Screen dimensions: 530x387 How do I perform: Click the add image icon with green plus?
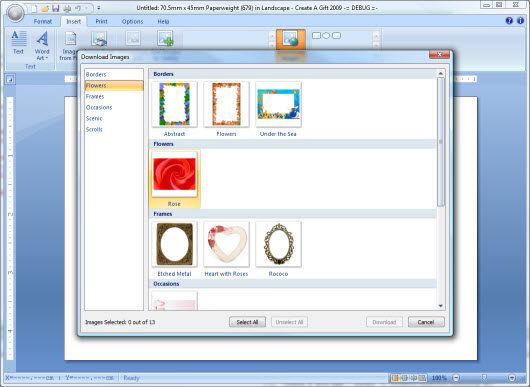pos(165,38)
